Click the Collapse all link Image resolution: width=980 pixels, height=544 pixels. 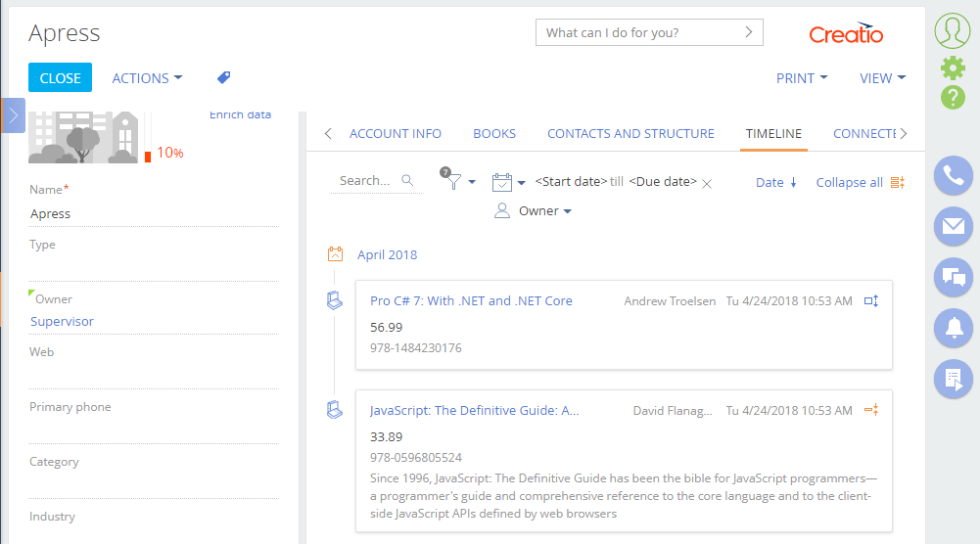coord(849,182)
